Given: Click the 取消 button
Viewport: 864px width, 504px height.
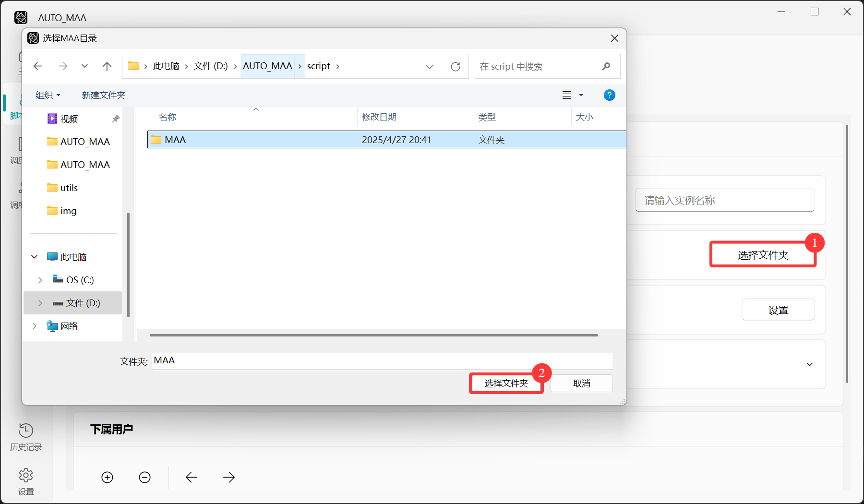Looking at the screenshot, I should pos(581,384).
